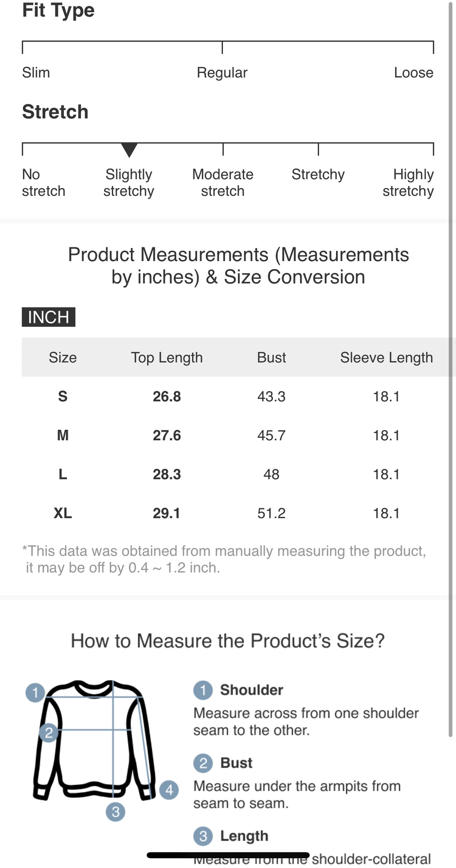Click the numbered Length badge in the legend
Viewport: 456px width, 868px height.
[203, 836]
